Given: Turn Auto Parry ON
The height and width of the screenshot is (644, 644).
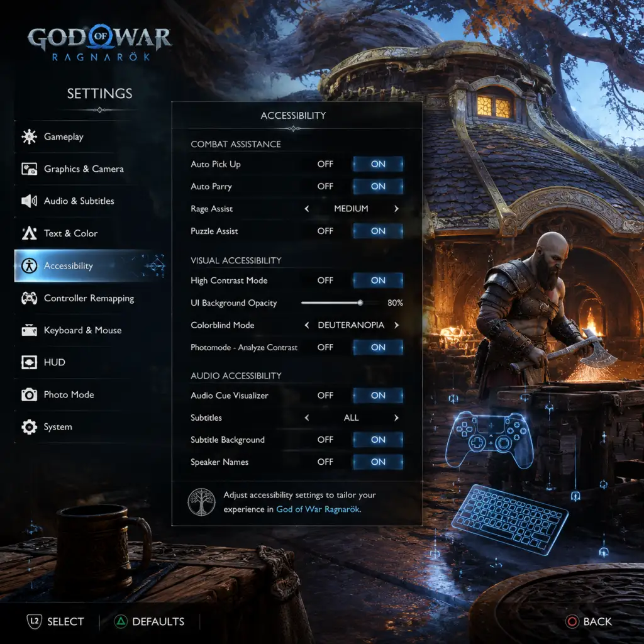Looking at the screenshot, I should 378,186.
